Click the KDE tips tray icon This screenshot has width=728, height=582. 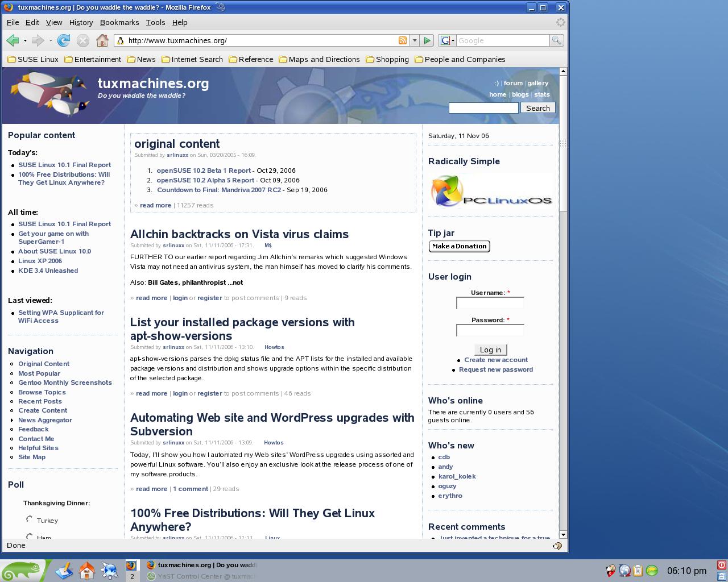611,571
